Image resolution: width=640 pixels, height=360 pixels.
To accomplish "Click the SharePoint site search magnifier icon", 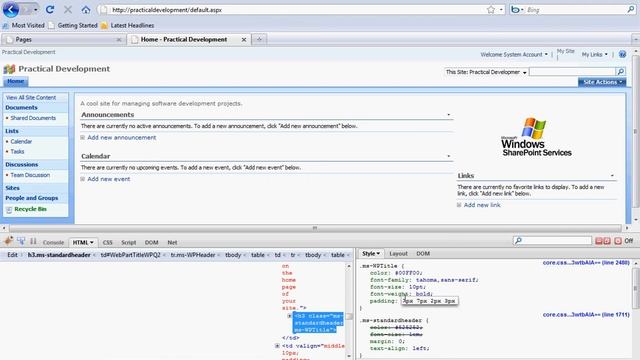I will (x=620, y=72).
